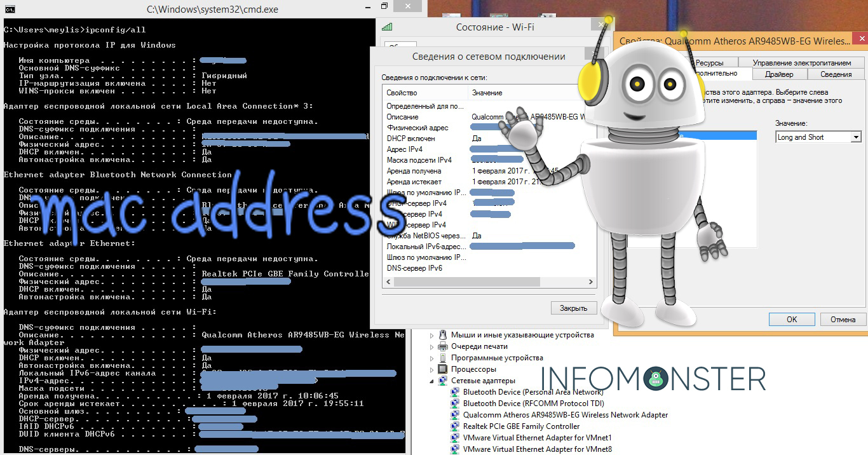Click the Realtek PCIe GBE description line in cmd
The width and height of the screenshot is (868, 455).
tap(194, 274)
